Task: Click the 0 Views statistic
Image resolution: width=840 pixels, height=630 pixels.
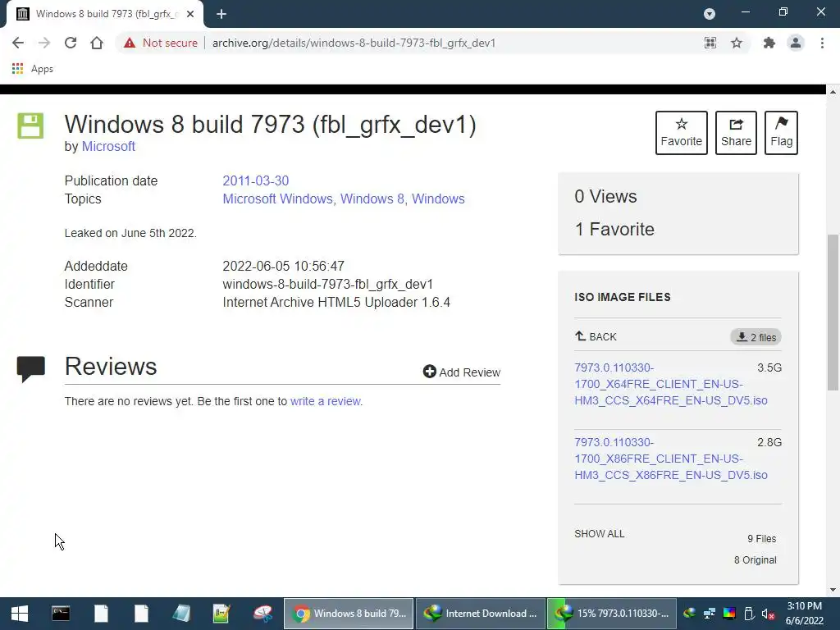Action: click(x=606, y=196)
